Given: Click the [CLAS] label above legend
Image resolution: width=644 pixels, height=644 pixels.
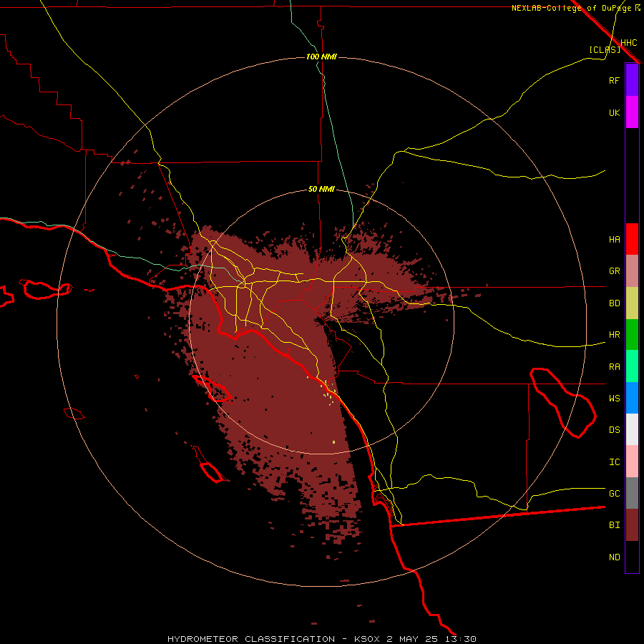Looking at the screenshot, I should point(605,49).
